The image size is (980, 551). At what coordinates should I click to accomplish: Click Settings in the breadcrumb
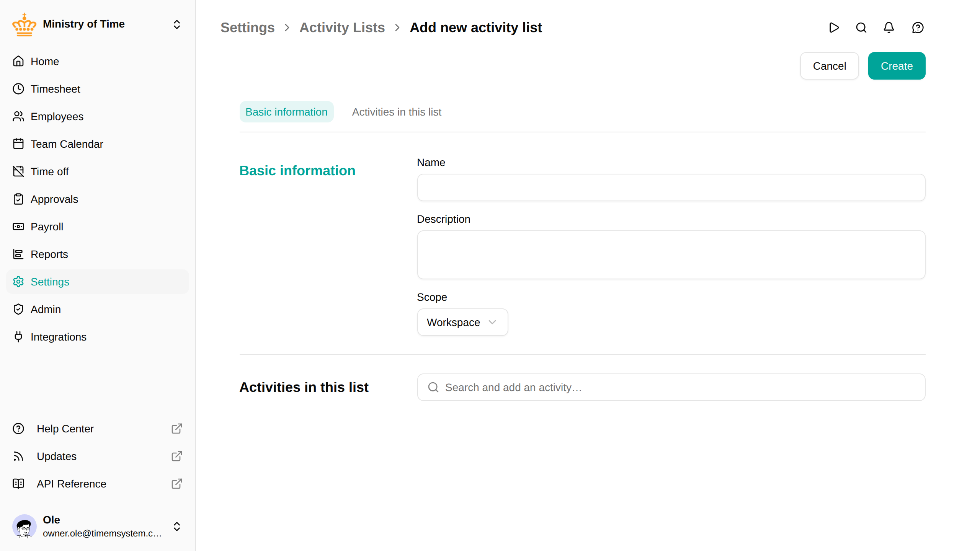(247, 28)
